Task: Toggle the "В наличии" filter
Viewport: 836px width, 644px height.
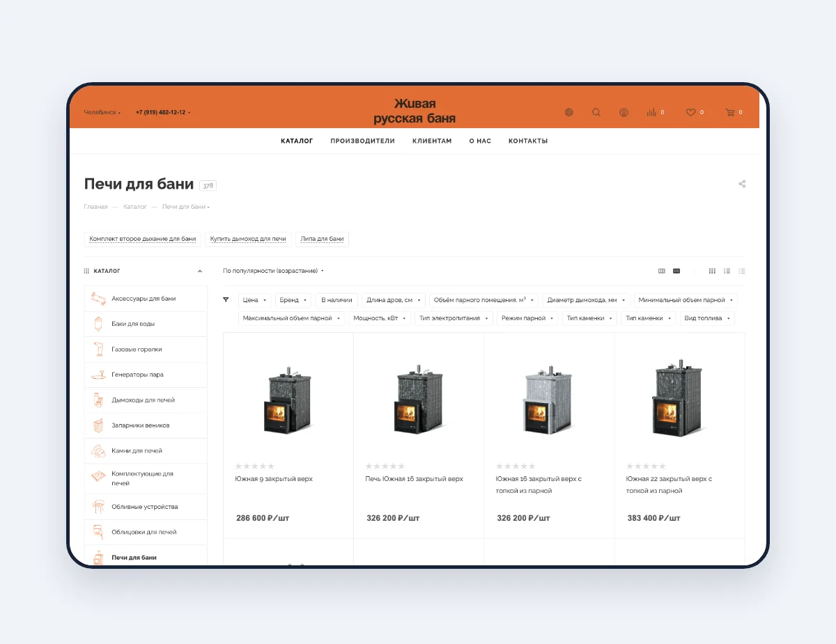Action: pos(336,300)
